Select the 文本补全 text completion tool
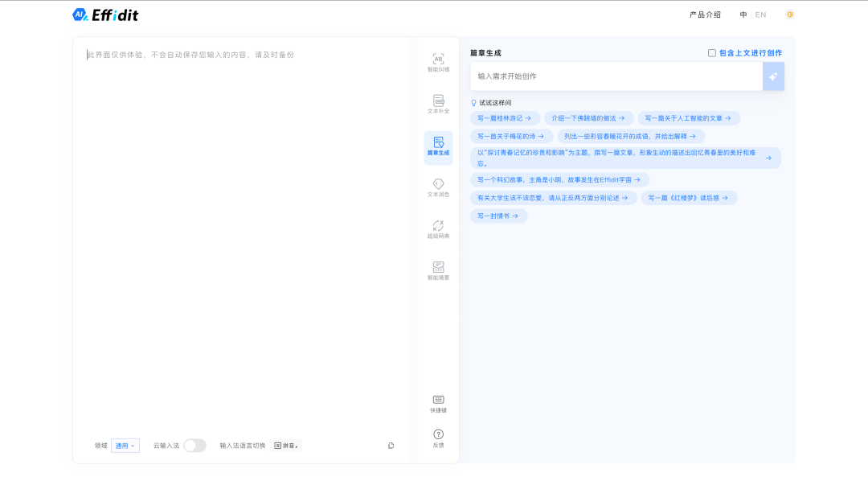This screenshot has width=868, height=489. pyautogui.click(x=438, y=105)
